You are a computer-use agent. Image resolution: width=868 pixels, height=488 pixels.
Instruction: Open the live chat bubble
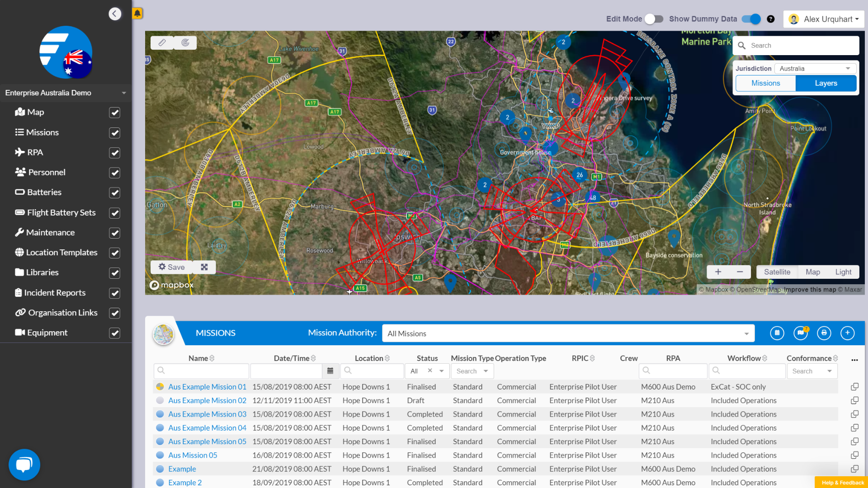point(24,465)
